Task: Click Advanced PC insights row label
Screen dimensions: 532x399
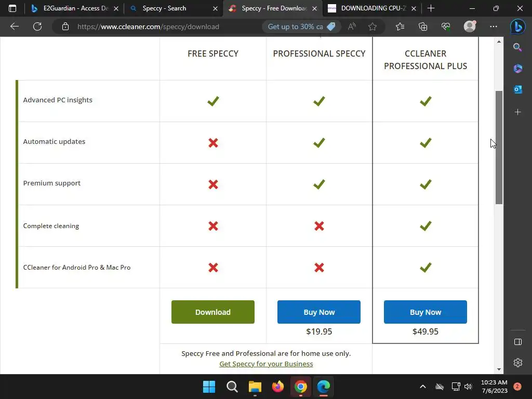Action: [x=58, y=100]
